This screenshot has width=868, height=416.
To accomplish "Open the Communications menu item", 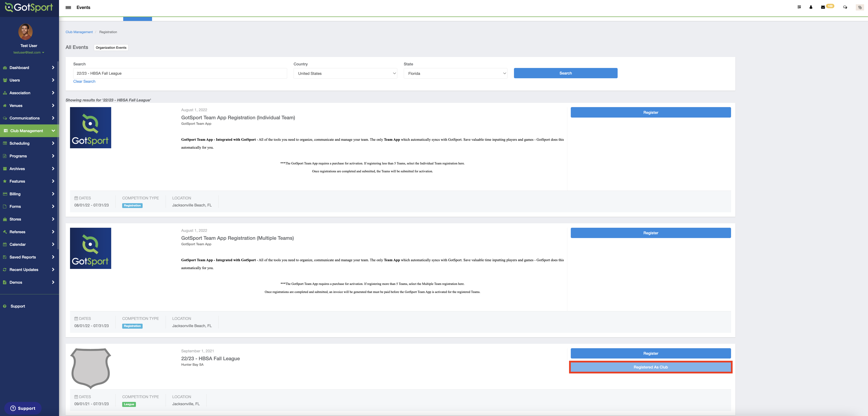I will tap(29, 118).
